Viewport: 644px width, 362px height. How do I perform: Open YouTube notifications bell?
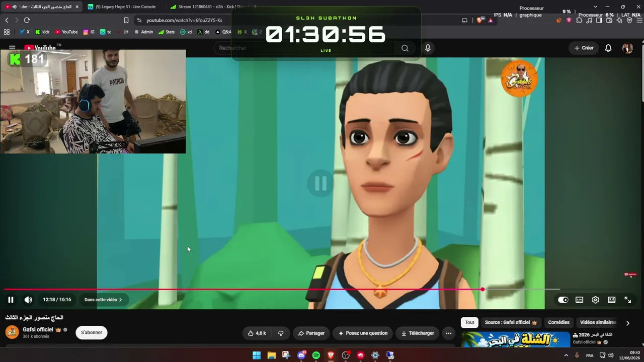[608, 48]
